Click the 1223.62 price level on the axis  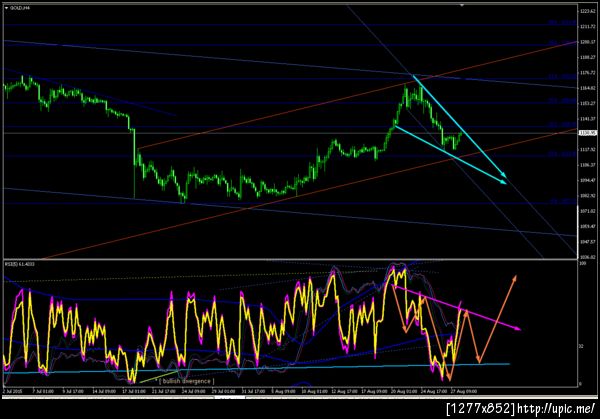(x=587, y=11)
